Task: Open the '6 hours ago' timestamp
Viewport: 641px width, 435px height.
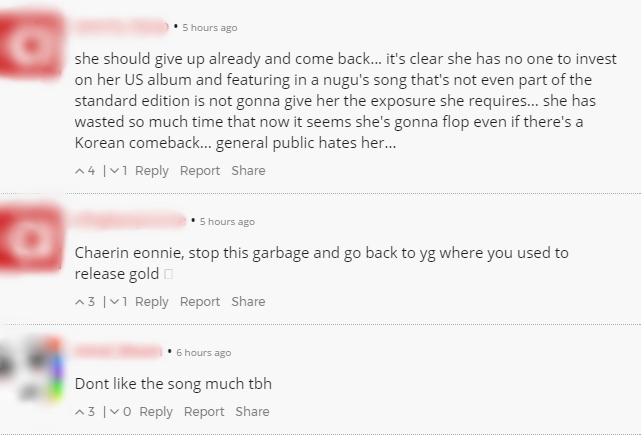Action: 204,353
